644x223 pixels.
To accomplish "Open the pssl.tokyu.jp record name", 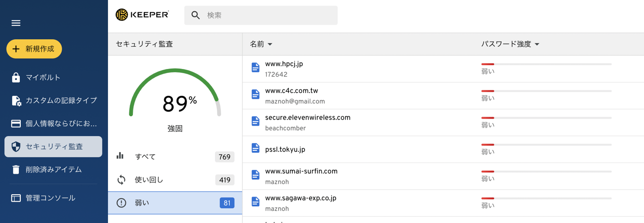I will 285,149.
